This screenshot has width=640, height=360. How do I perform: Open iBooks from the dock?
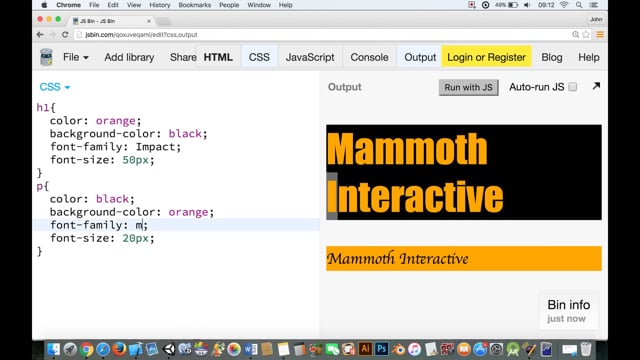(464, 349)
